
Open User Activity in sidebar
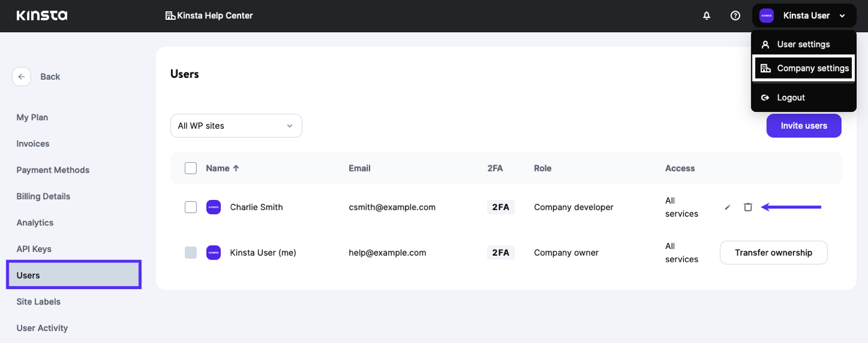[42, 328]
